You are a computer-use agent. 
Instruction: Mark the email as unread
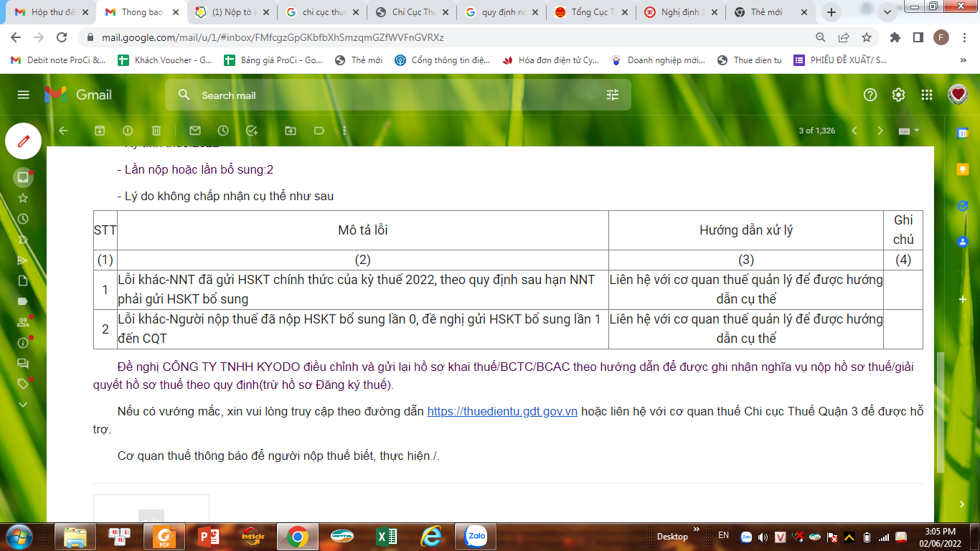(194, 131)
